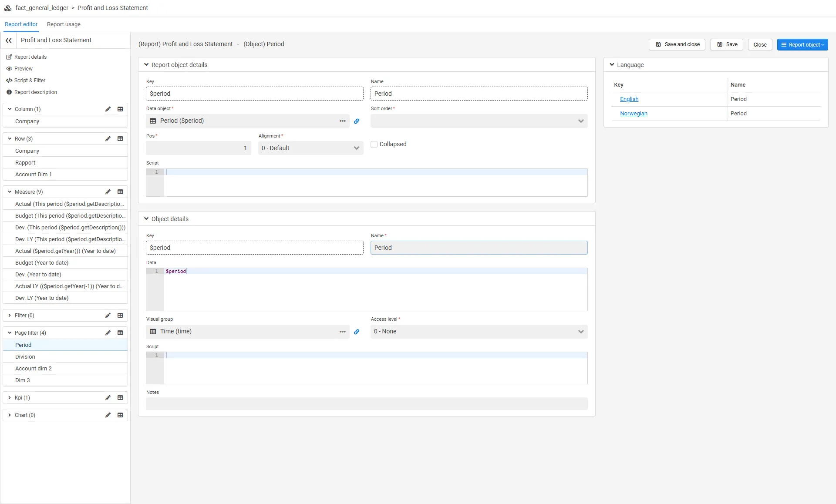836x504 pixels.
Task: Click pencil edit icon for Row section
Action: tap(108, 139)
